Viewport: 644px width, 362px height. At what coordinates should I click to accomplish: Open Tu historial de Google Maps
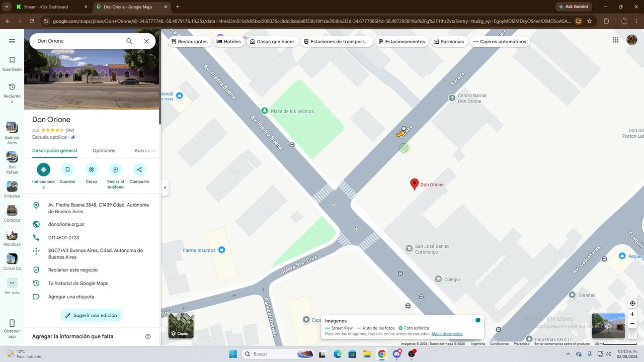(92, 283)
